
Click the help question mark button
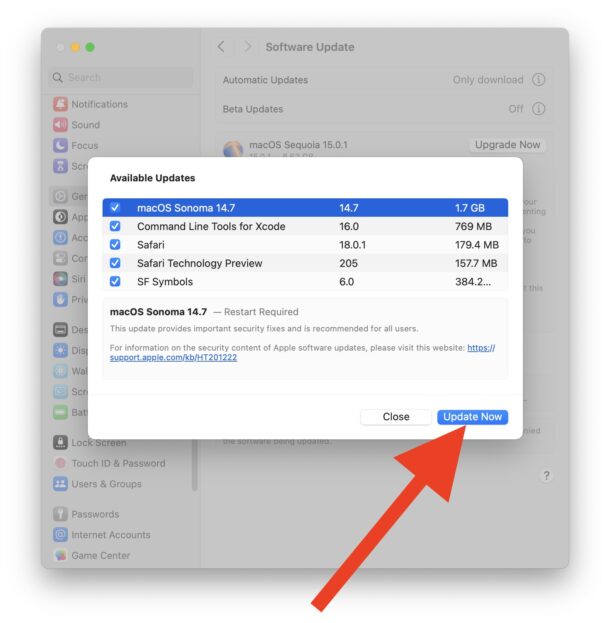pyautogui.click(x=546, y=476)
